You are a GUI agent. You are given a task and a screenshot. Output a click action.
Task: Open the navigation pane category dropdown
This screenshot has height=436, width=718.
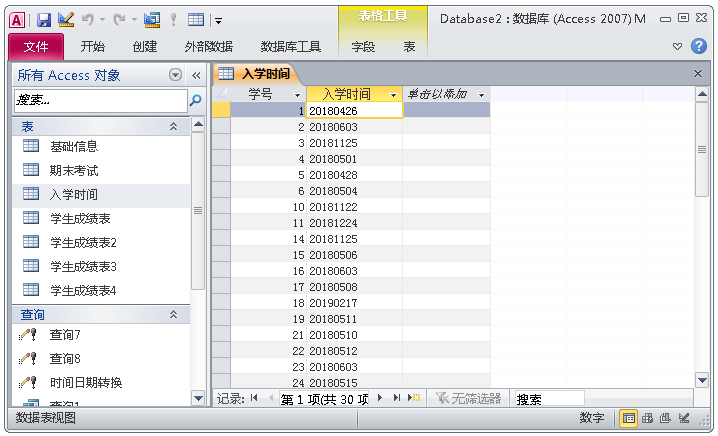coord(175,75)
